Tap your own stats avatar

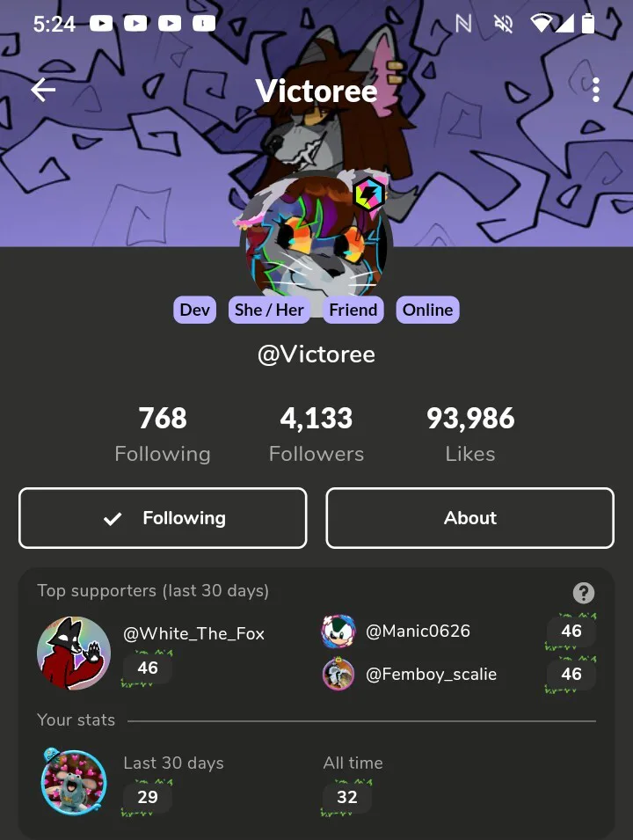point(74,782)
